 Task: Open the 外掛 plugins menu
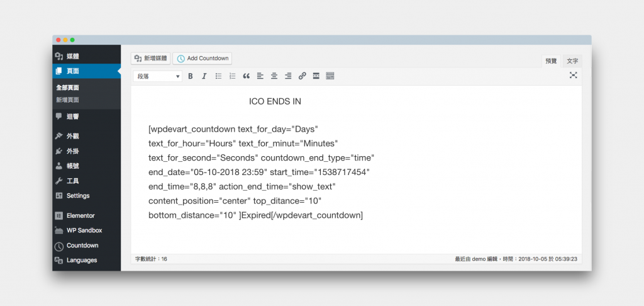(87, 151)
